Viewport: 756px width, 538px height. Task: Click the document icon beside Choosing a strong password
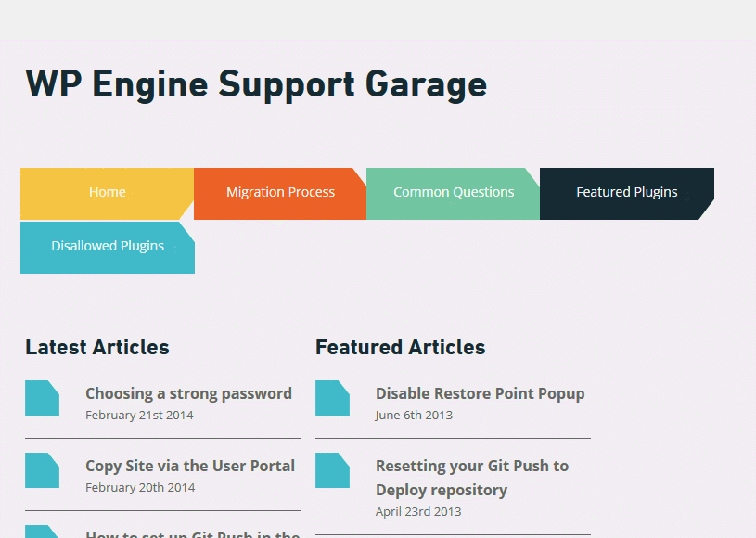click(43, 398)
